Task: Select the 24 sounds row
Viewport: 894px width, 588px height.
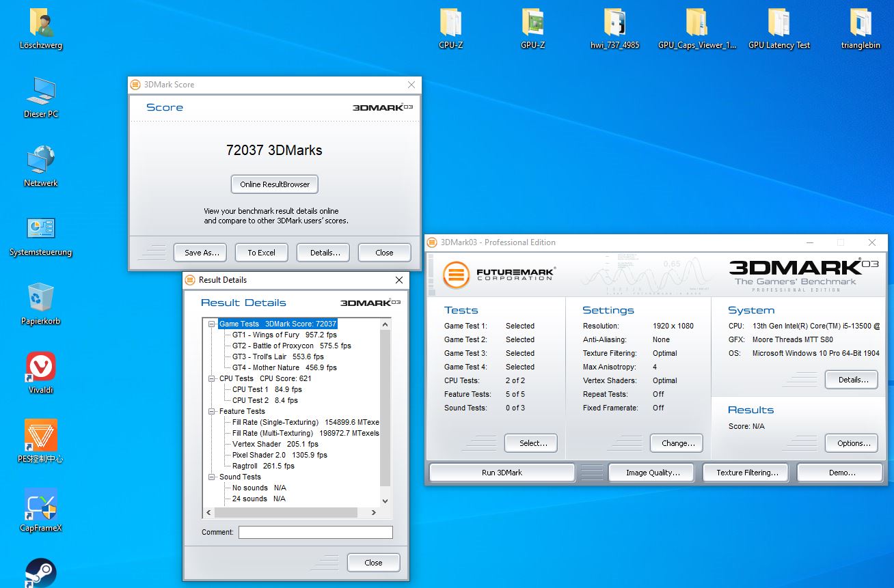Action: [259, 499]
